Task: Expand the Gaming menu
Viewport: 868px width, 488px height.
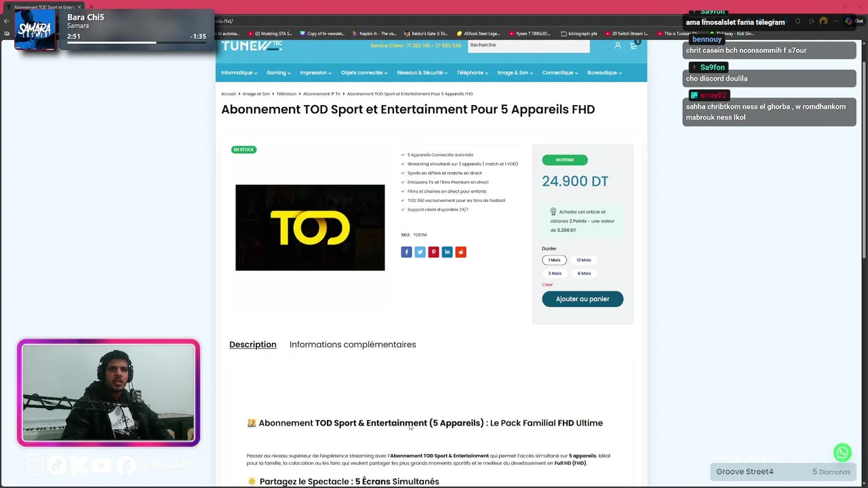Action: [x=278, y=73]
